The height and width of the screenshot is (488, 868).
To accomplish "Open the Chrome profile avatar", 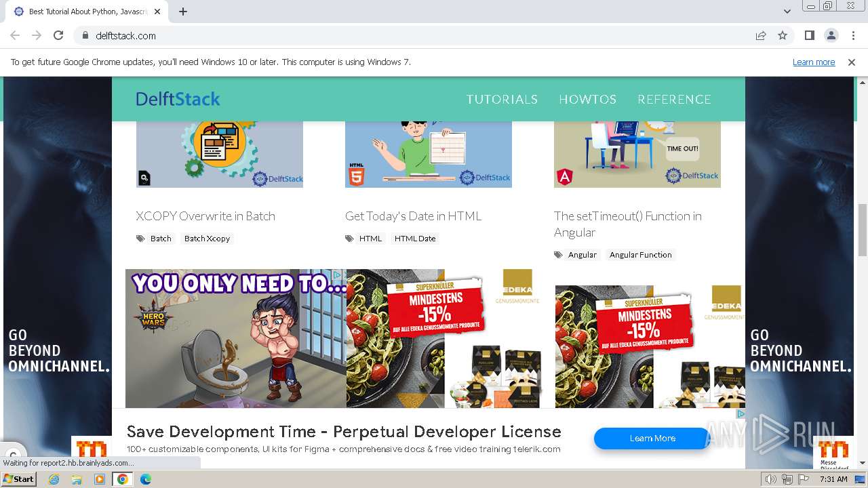I will [x=831, y=35].
